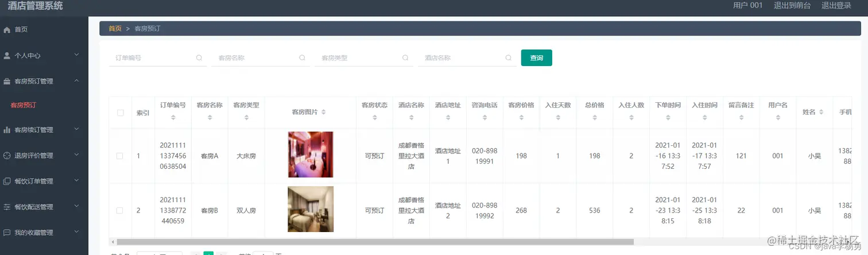Sort by 姓名 column arrows
The width and height of the screenshot is (868, 255).
(x=821, y=112)
